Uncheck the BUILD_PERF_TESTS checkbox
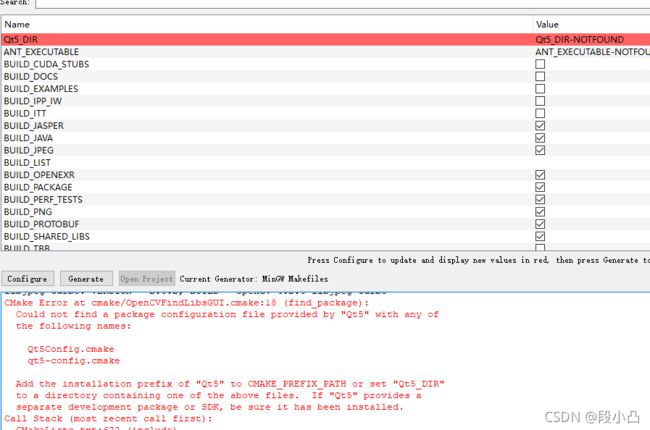Image resolution: width=650 pixels, height=430 pixels. (x=540, y=199)
